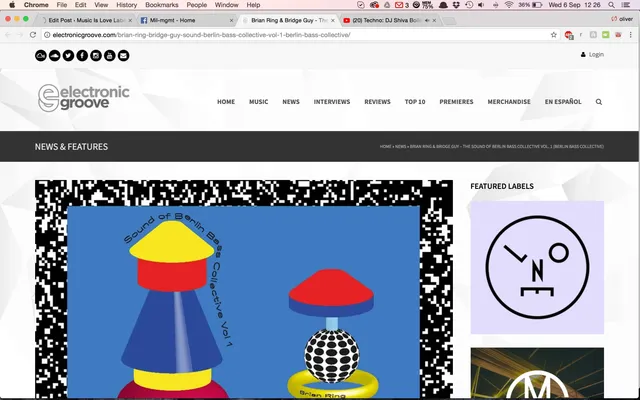Open the Help menu
Viewport: 640px width, 400px height.
coord(253,5)
